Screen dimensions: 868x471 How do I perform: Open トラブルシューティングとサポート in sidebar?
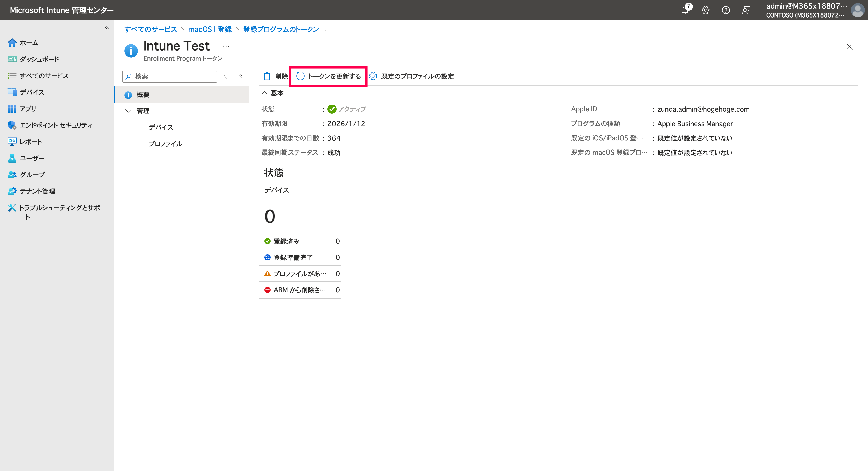click(x=54, y=212)
